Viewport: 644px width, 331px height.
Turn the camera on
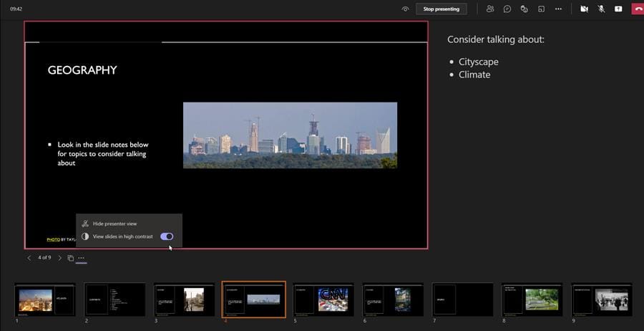(584, 9)
